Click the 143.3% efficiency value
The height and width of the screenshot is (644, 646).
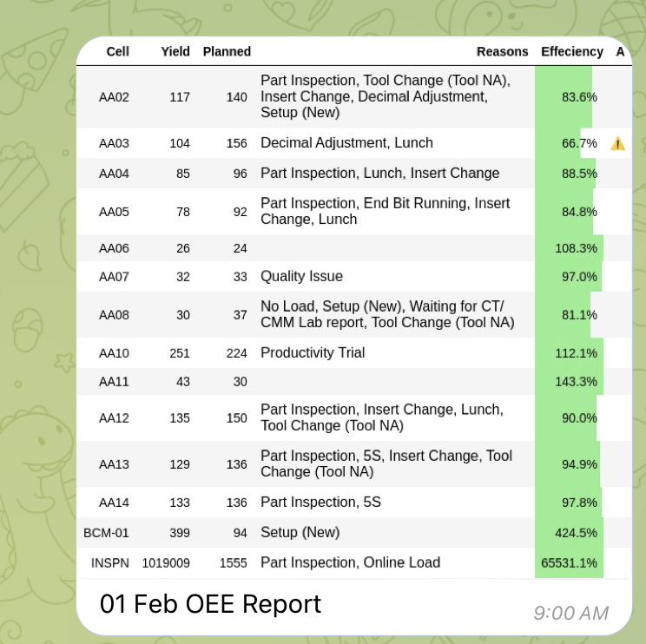[576, 382]
